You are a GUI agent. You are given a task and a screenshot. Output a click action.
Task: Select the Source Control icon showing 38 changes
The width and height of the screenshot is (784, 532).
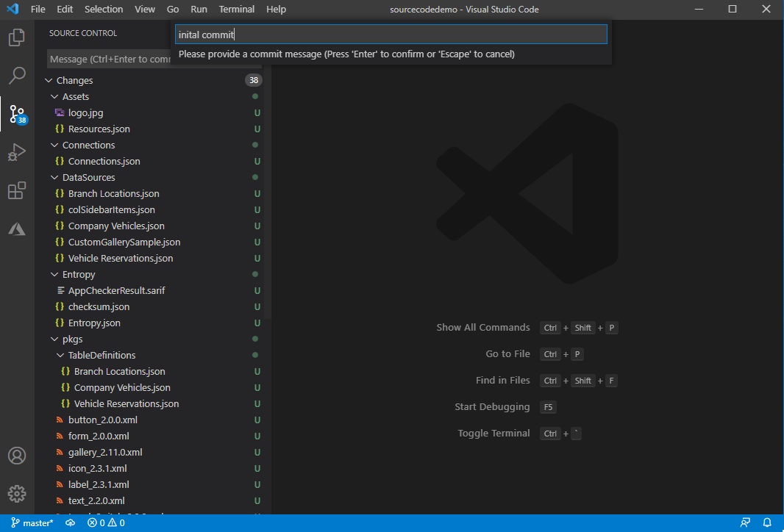tap(17, 114)
